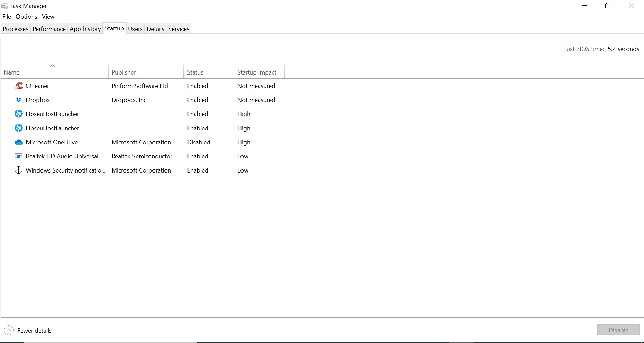Open the Options menu
This screenshot has height=343, width=644.
point(26,17)
